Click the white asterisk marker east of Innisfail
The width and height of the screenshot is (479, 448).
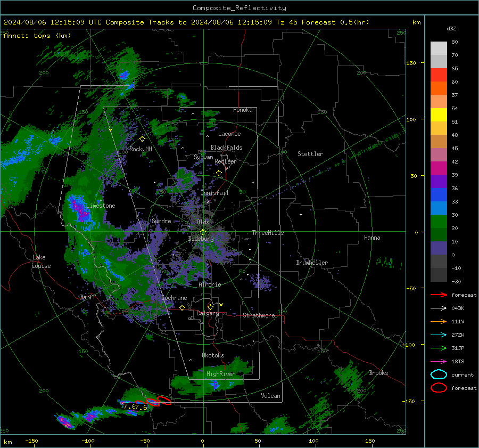point(253,183)
